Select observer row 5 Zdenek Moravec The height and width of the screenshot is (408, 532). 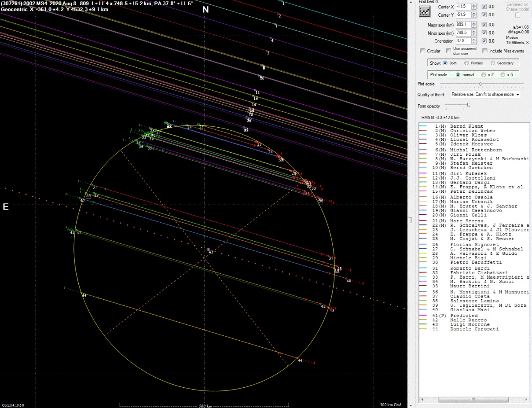474,144
